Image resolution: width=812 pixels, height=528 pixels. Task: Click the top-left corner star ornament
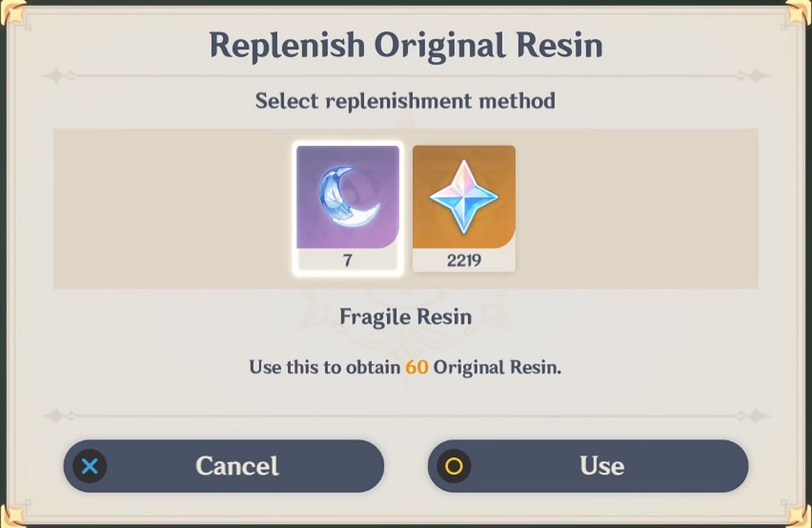[x=11, y=12]
